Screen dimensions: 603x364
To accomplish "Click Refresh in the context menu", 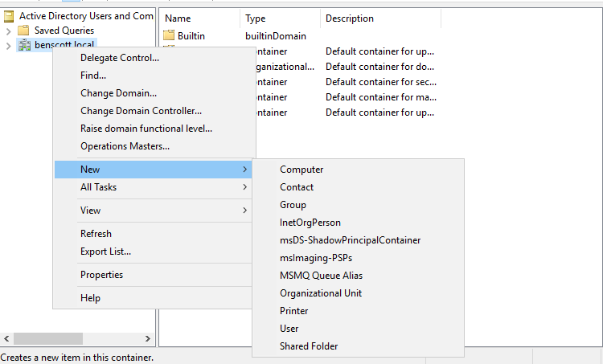I will (x=153, y=234).
